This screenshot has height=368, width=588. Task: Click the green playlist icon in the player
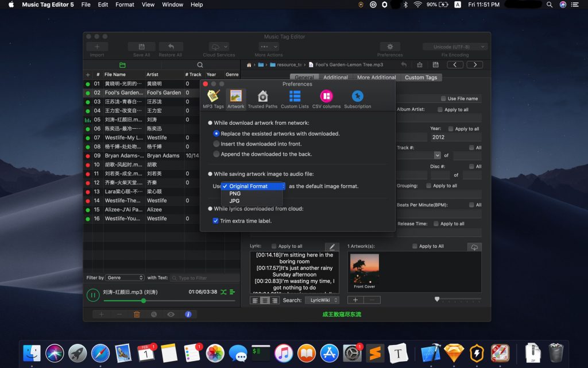tap(233, 292)
